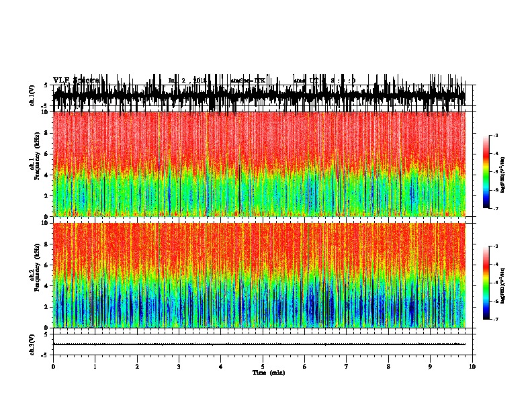
Task: Click the ch.1 color bar '-3' tick
Action: click(x=495, y=136)
